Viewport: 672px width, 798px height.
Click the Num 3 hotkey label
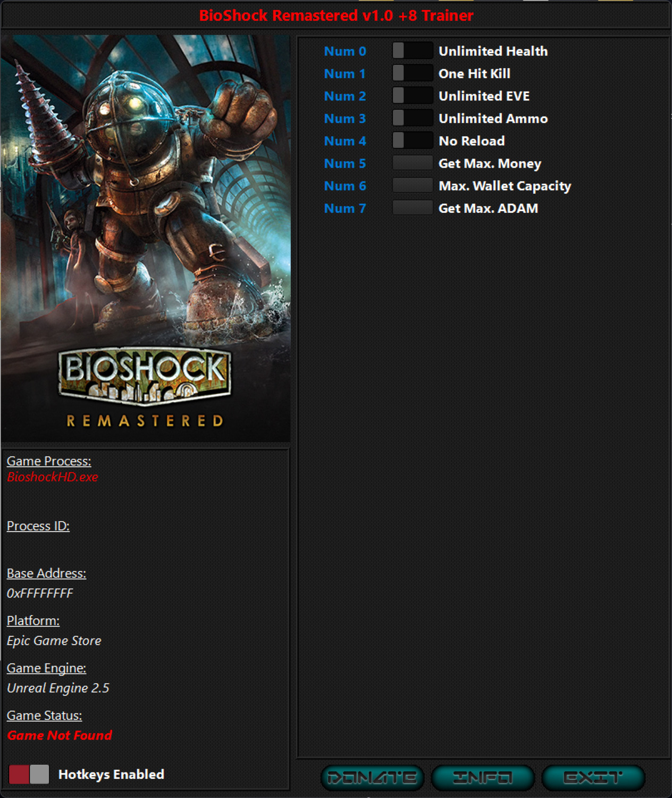(x=345, y=118)
